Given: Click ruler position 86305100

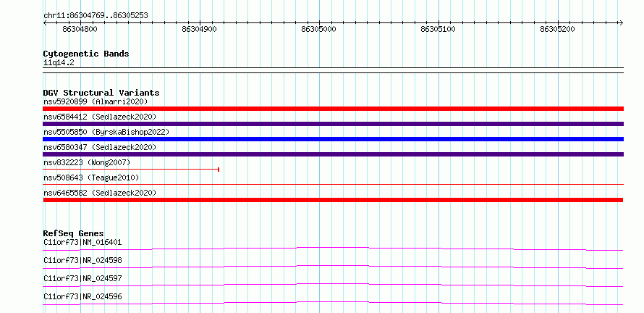Looking at the screenshot, I should (x=438, y=29).
